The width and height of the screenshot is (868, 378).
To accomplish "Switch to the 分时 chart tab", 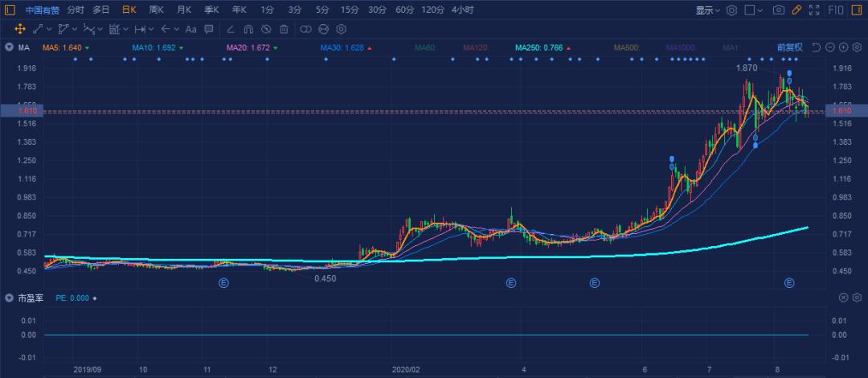I will pyautogui.click(x=76, y=10).
